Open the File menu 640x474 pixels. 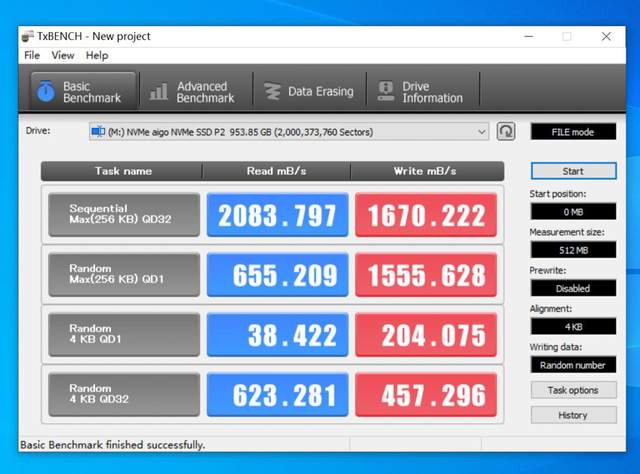click(x=32, y=55)
